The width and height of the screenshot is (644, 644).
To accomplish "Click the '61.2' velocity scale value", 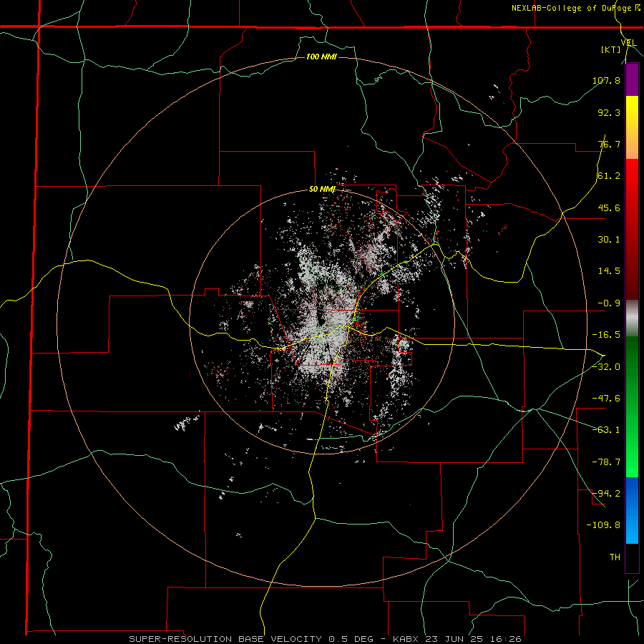I will click(609, 176).
